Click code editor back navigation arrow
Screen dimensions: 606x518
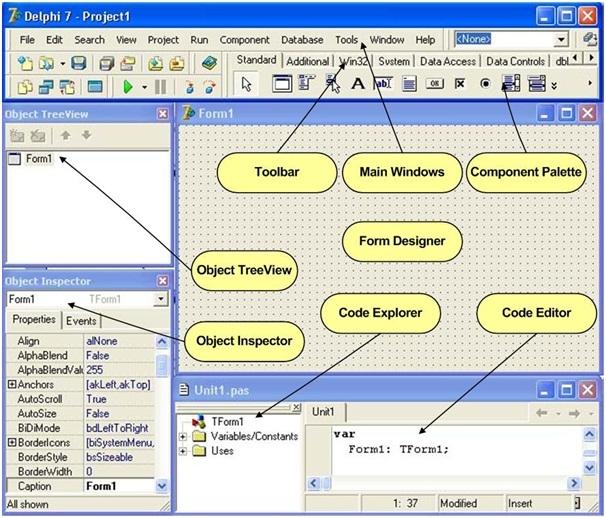point(542,414)
